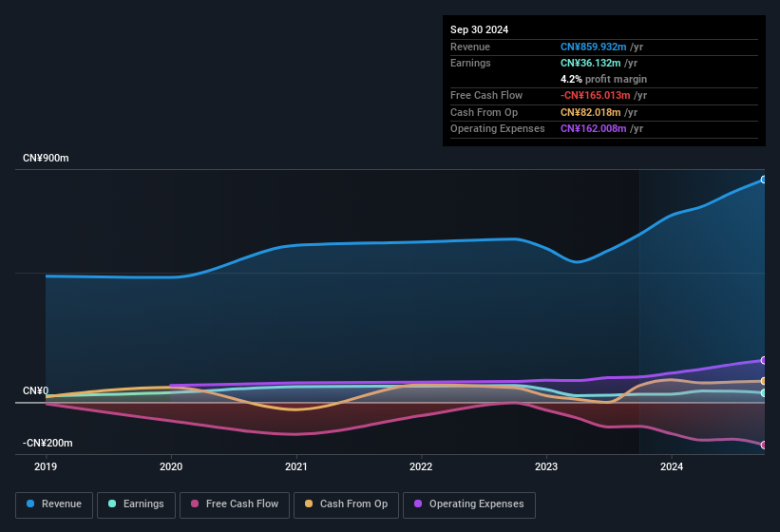780x532 pixels.
Task: Click the -CN¥200m y-axis label
Action: pos(48,443)
